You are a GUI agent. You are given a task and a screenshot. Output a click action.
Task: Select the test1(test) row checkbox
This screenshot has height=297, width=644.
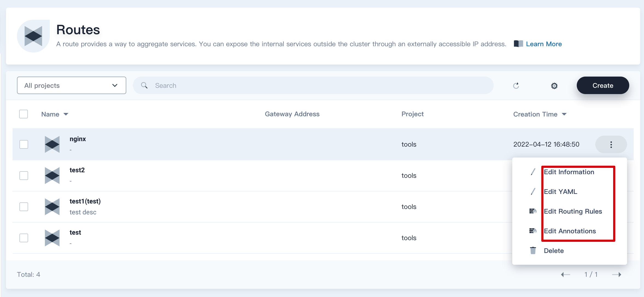point(24,207)
